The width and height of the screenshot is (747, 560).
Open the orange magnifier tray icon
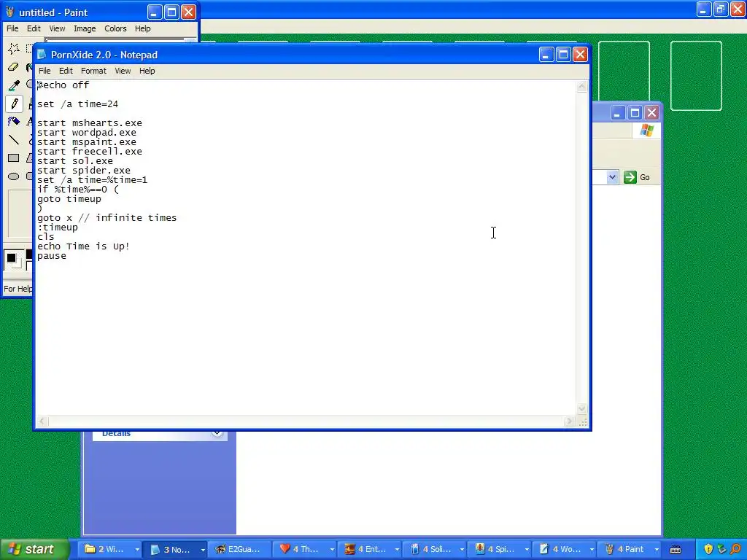[736, 549]
